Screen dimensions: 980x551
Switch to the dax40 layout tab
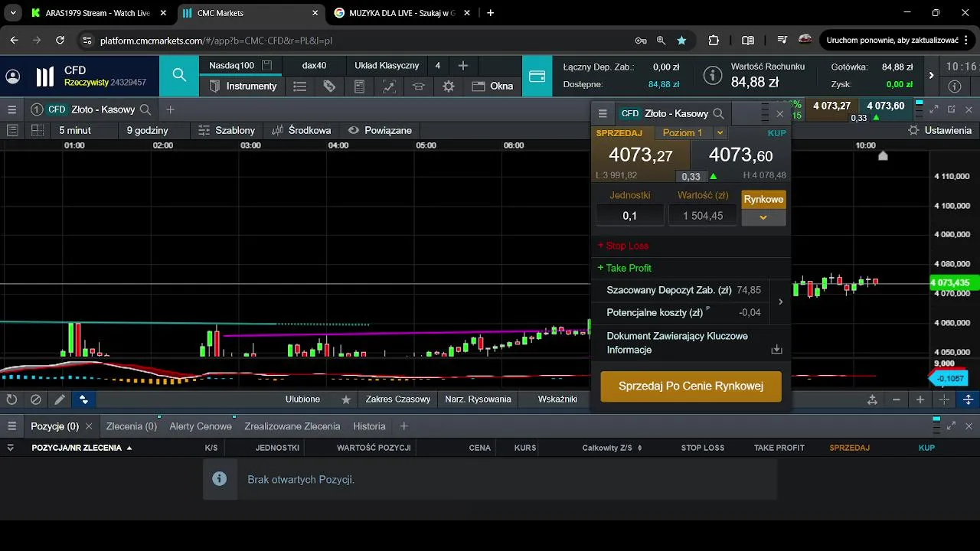pyautogui.click(x=314, y=66)
